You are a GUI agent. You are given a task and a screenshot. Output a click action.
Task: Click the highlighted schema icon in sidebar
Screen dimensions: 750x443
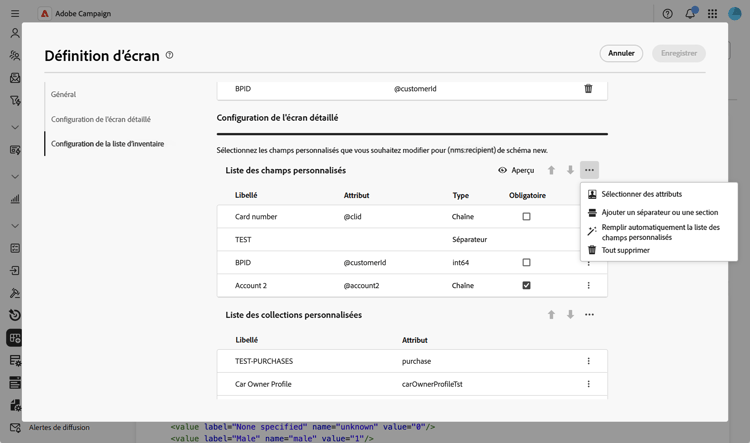[x=15, y=338]
